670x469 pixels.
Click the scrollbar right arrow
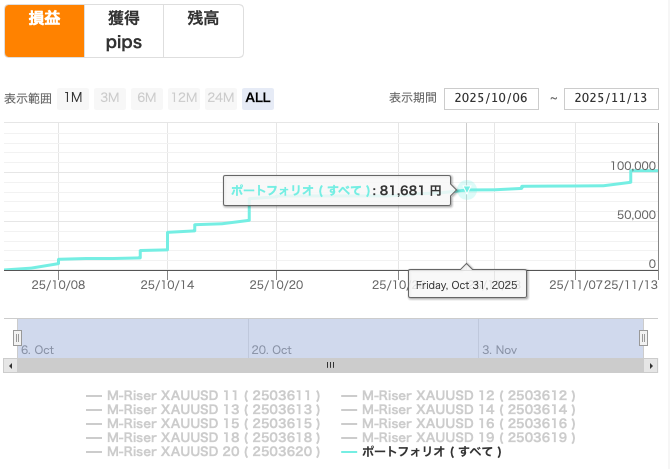coord(651,365)
